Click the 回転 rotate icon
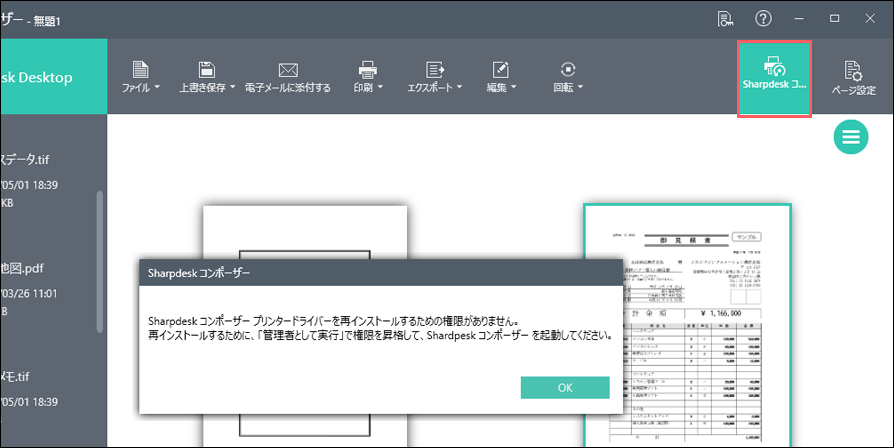 tap(568, 70)
